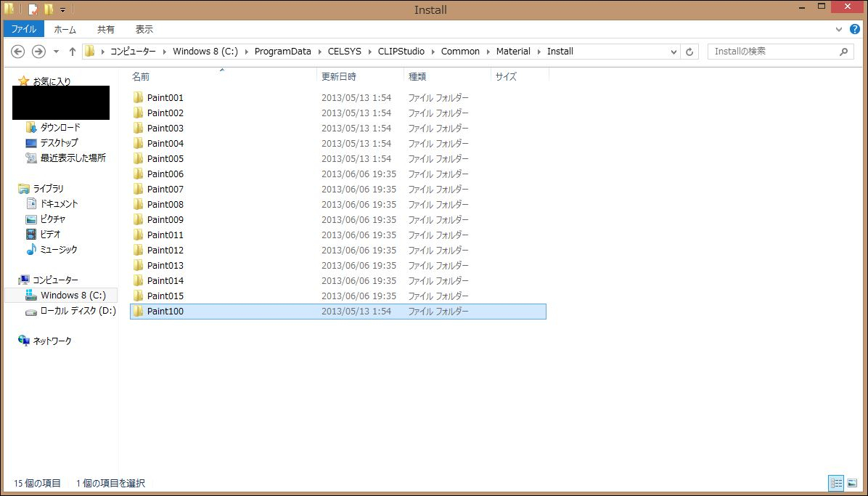The width and height of the screenshot is (868, 496).
Task: Click the Back navigation arrow
Action: 17,52
